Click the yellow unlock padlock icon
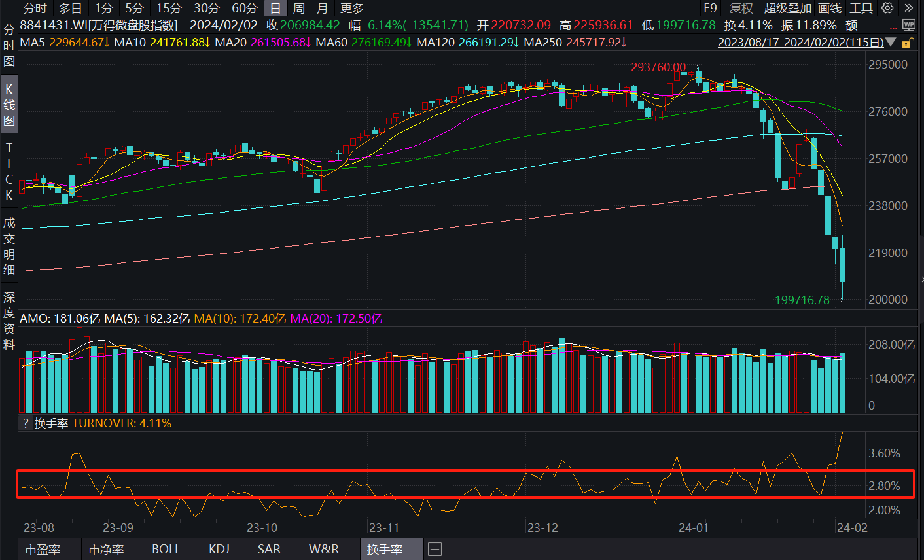The height and width of the screenshot is (560, 924). 906,43
